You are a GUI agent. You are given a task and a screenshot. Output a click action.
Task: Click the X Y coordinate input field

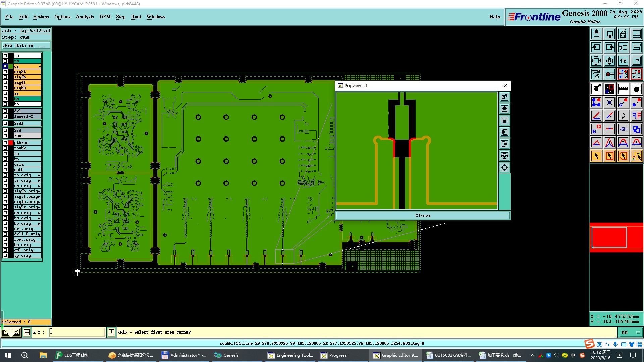[x=77, y=332]
